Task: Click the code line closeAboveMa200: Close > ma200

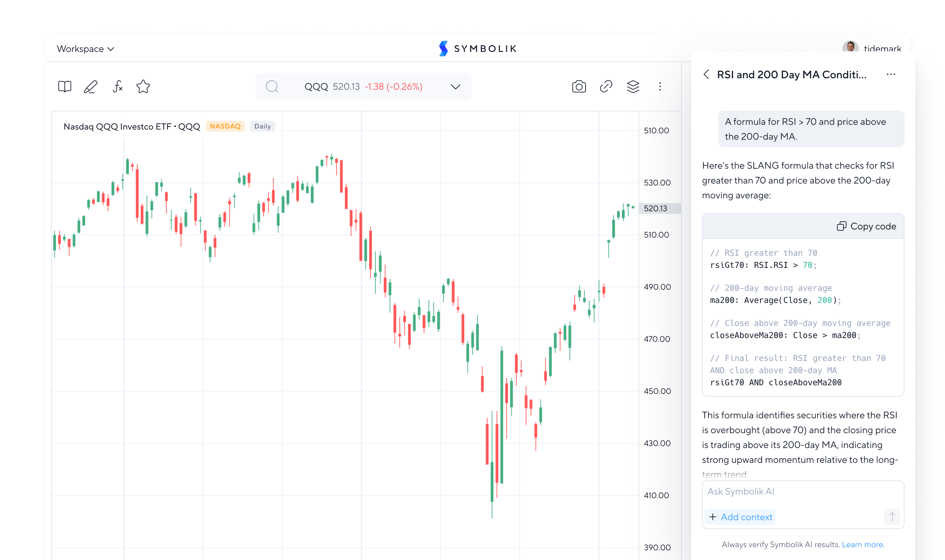Action: pyautogui.click(x=785, y=335)
